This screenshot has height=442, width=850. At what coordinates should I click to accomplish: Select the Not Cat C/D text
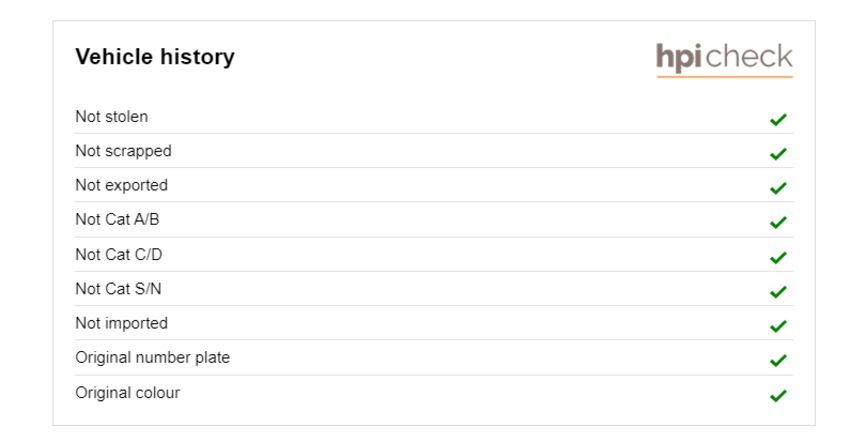pyautogui.click(x=119, y=254)
